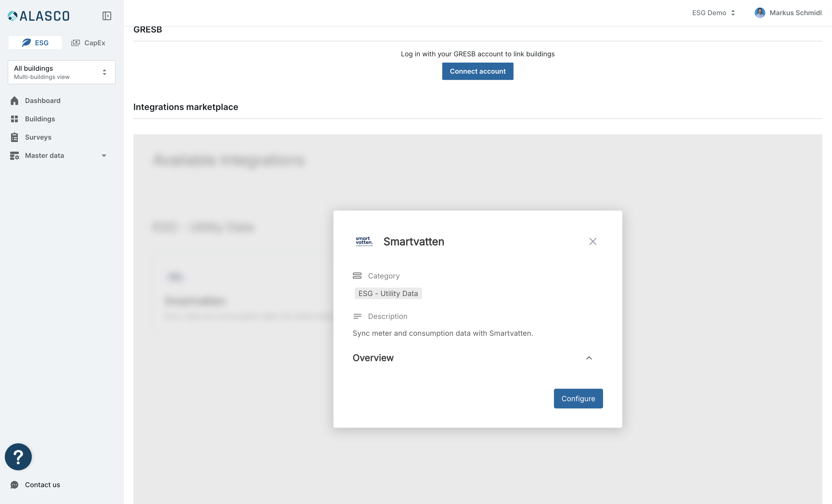Screen dimensions: 832x504
Task: Collapse the Overview section
Action: [x=589, y=358]
